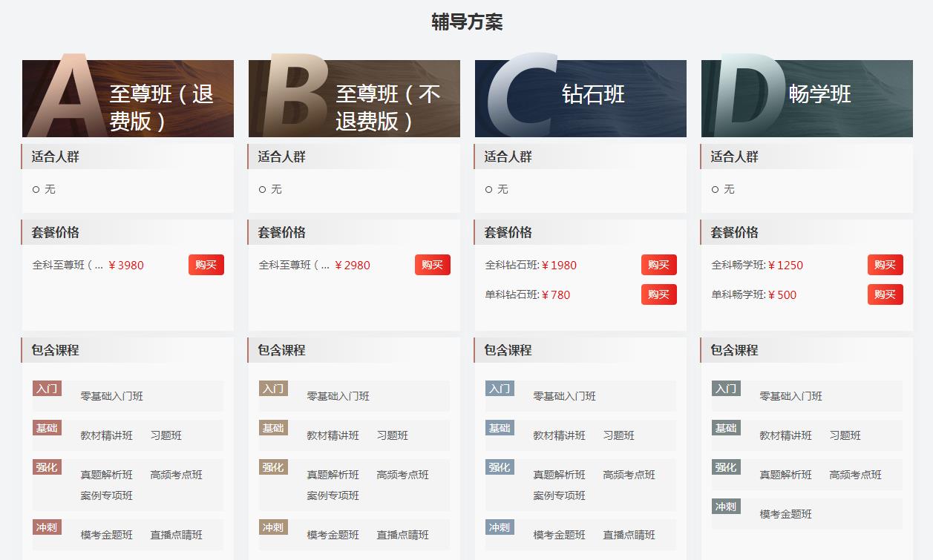Click the 入门 tag in plan C

500,389
